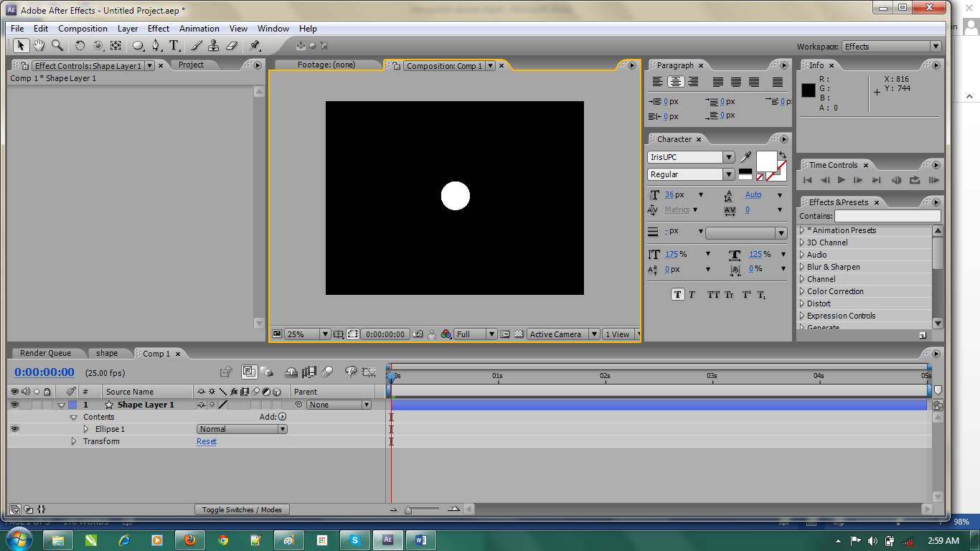Select the Pen tool
This screenshot has height=551, width=980.
[x=156, y=45]
